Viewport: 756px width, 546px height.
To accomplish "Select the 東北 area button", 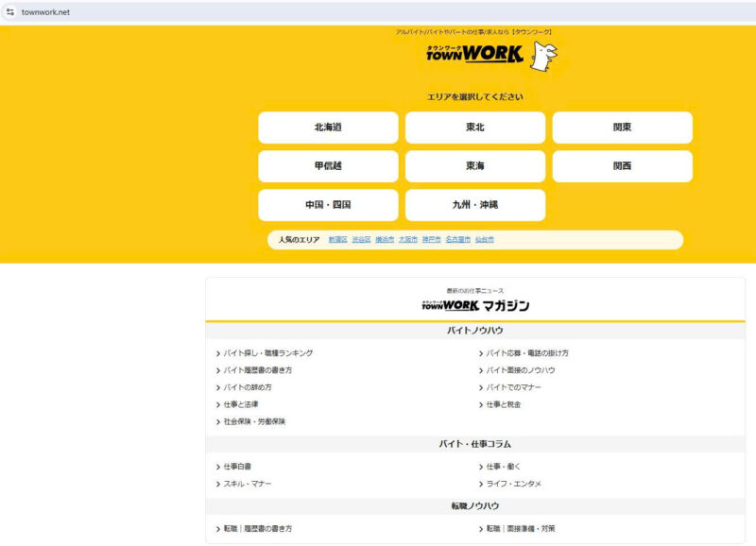I will coord(475,128).
